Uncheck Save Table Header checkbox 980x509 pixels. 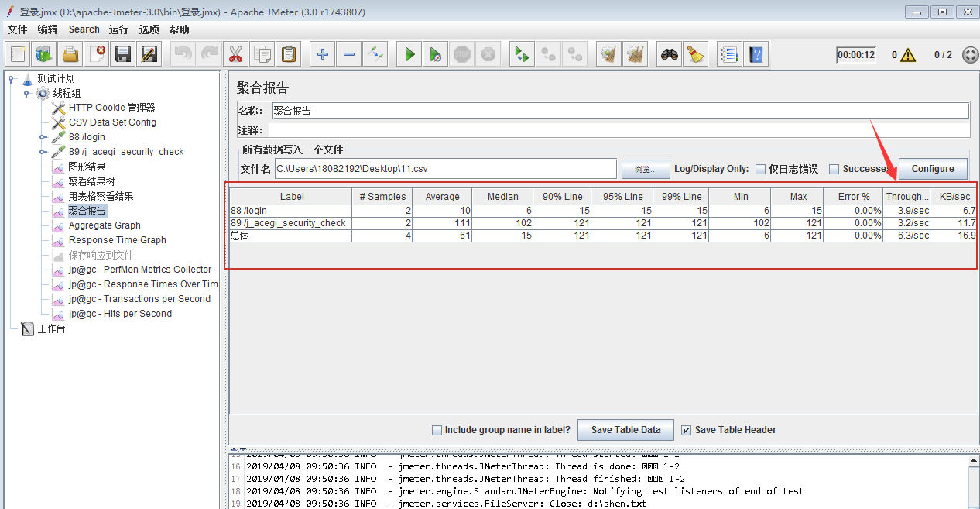point(686,430)
